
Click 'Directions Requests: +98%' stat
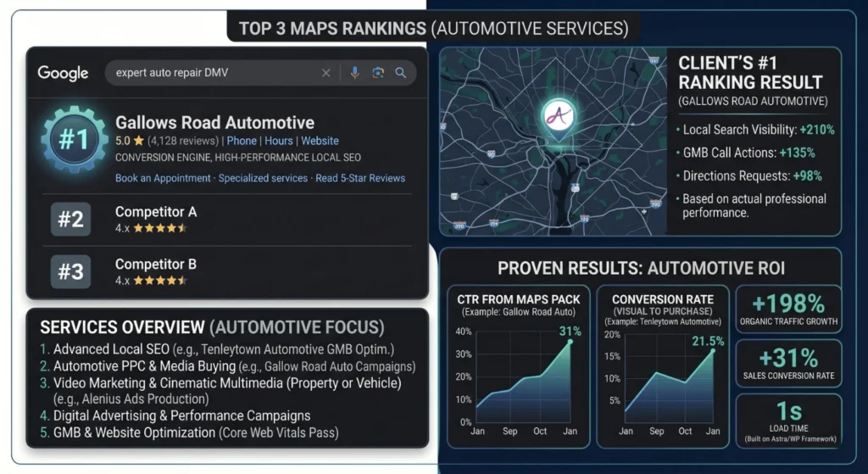(753, 176)
